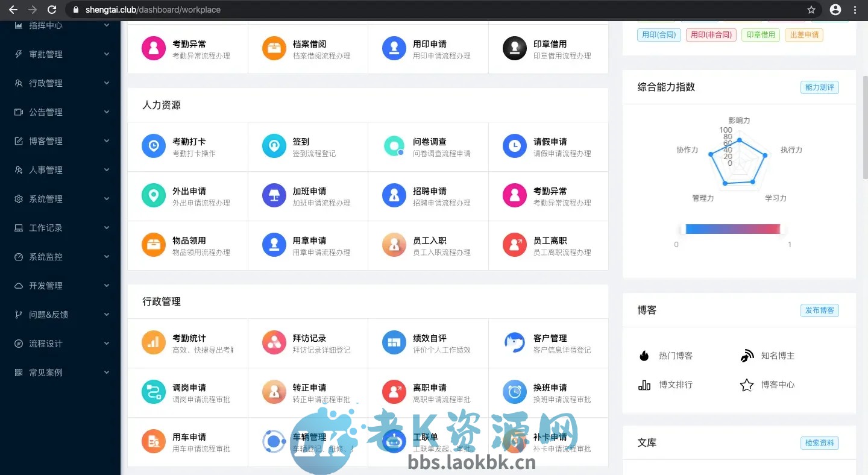Open the 招聘申请 person icon
Viewport: 868px width, 475px height.
(394, 195)
